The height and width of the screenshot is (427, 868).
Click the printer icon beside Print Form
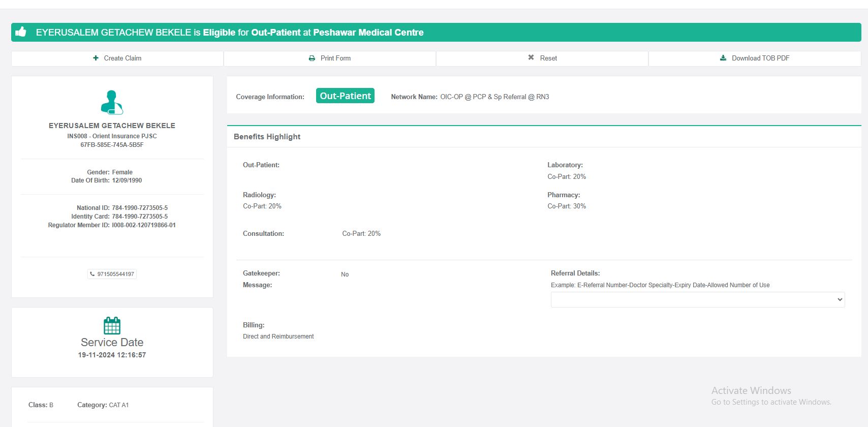tap(312, 58)
